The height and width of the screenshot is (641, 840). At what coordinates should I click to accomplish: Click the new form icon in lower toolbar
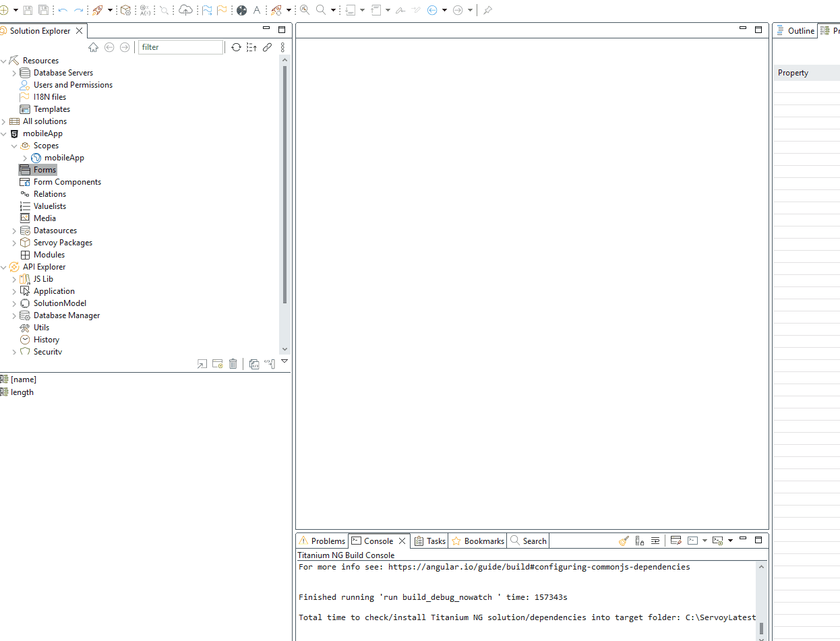tap(218, 364)
